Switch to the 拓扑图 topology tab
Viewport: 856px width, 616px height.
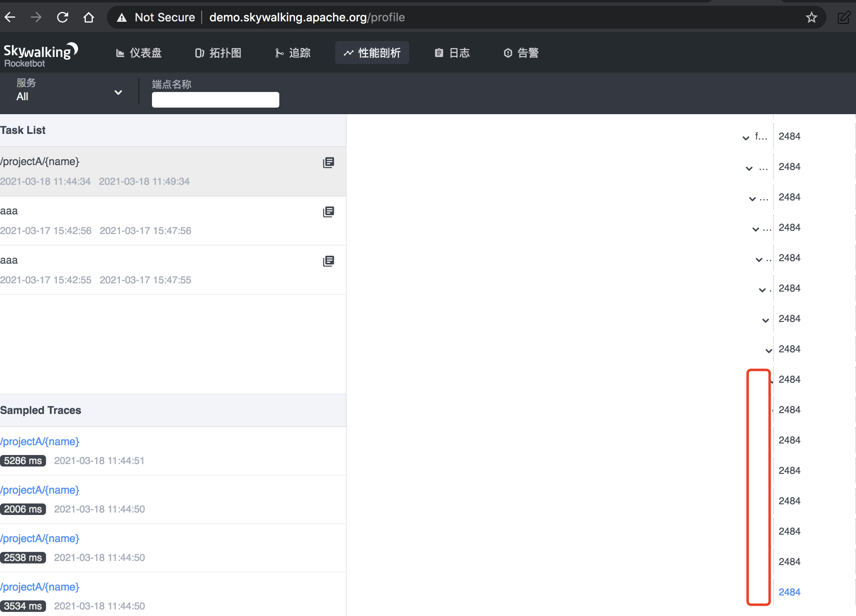(x=218, y=53)
